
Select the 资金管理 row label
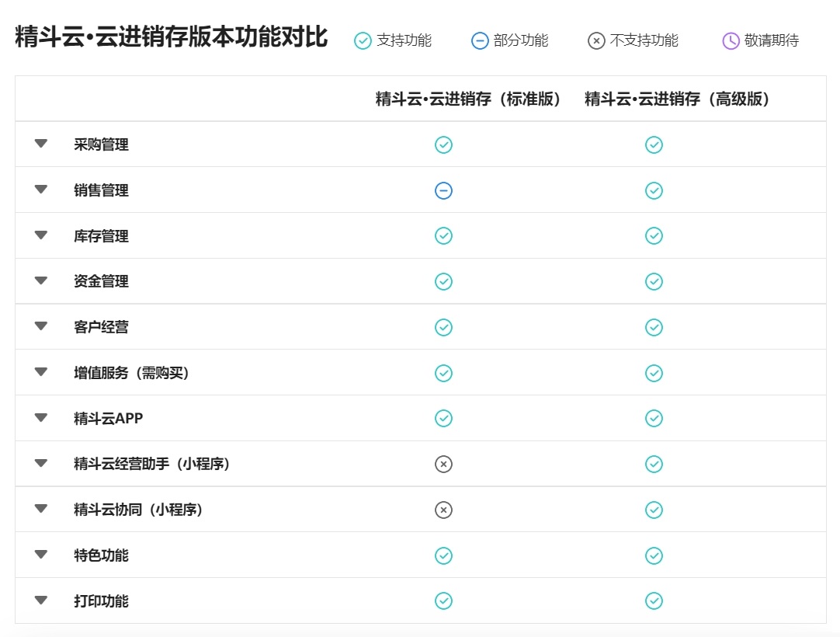click(101, 281)
